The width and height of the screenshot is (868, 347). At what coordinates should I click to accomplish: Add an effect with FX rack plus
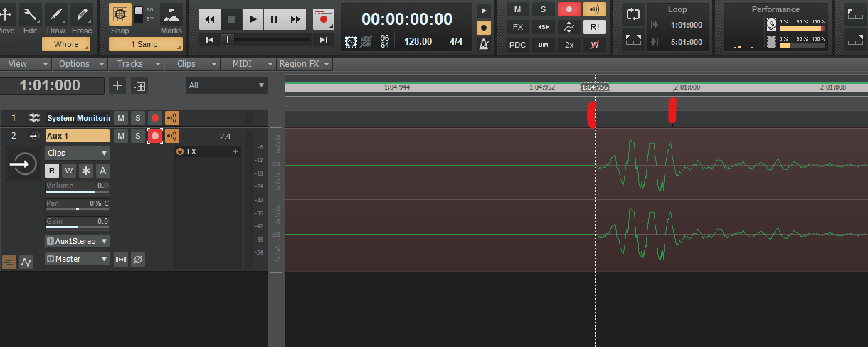click(x=235, y=151)
